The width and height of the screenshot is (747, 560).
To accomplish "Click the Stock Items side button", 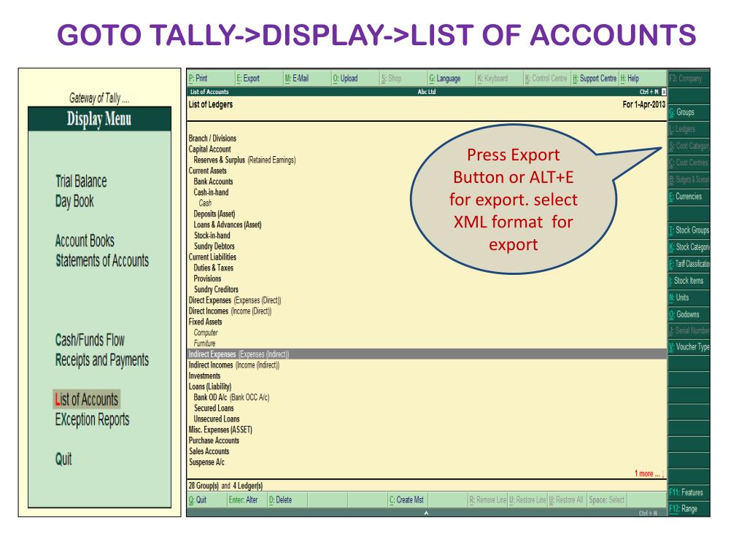I will tap(689, 281).
